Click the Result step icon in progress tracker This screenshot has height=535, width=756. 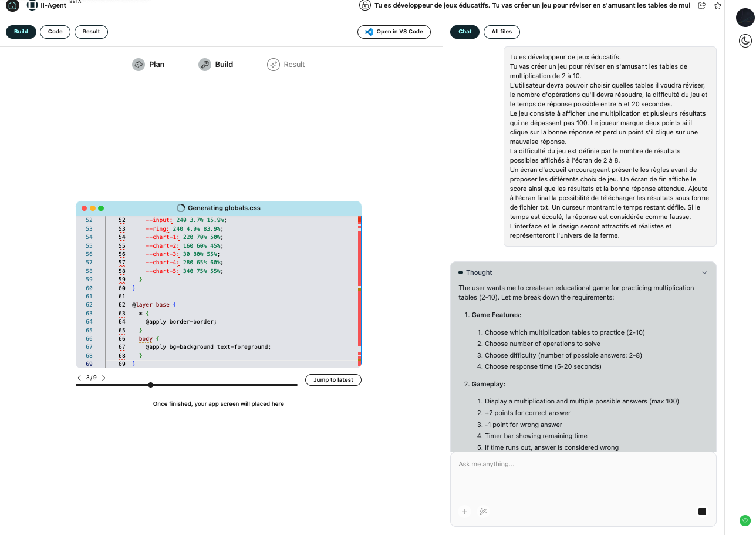pos(274,65)
